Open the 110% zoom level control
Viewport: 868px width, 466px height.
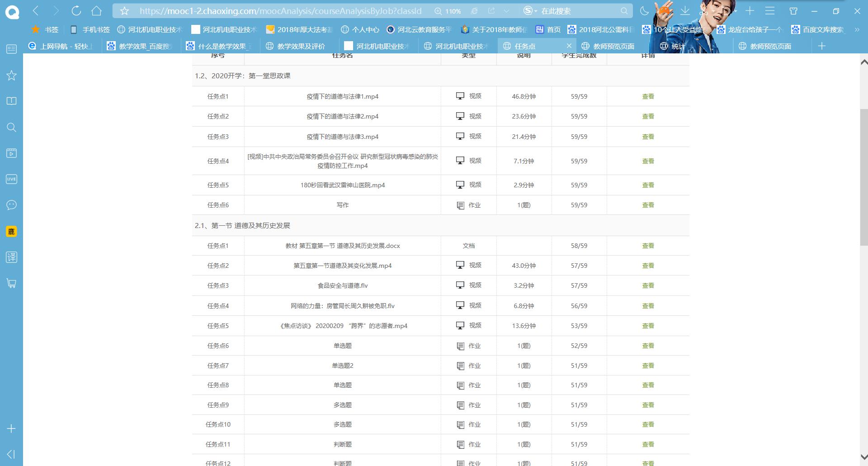(448, 11)
